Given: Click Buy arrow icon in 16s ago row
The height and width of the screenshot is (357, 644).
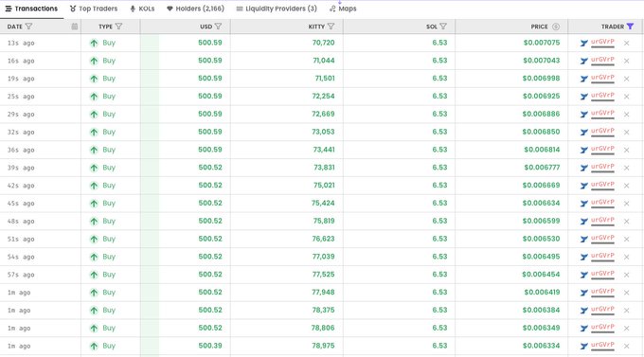Looking at the screenshot, I should (94, 61).
